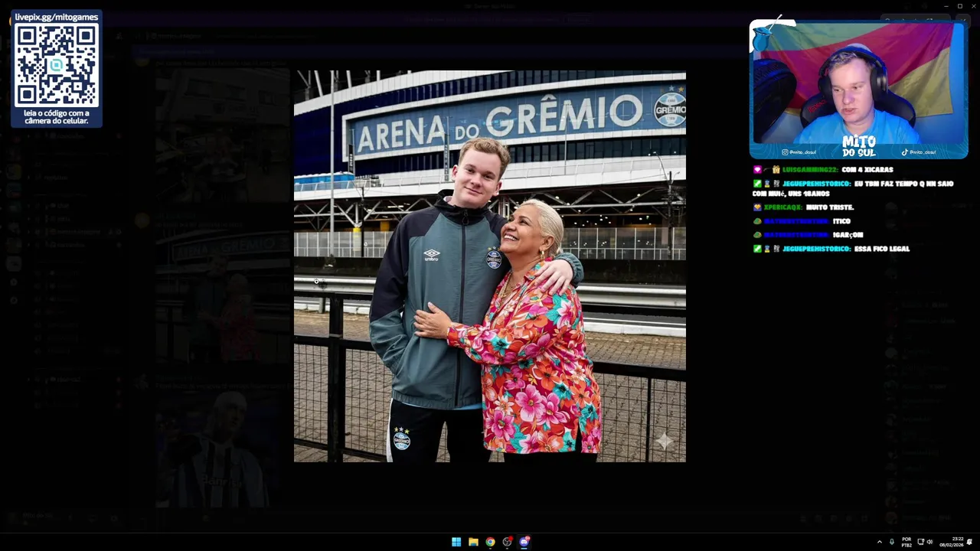Minimize the Discord window

(946, 6)
